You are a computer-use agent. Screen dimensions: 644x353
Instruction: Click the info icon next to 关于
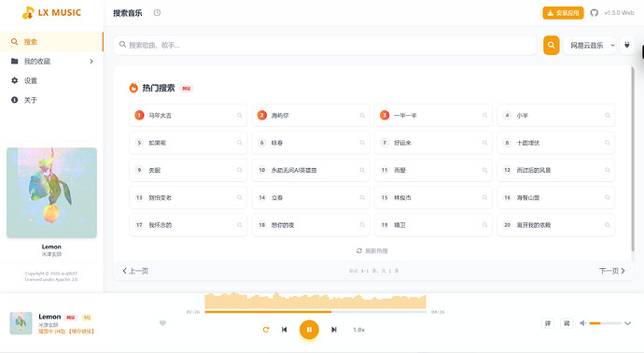tap(14, 100)
